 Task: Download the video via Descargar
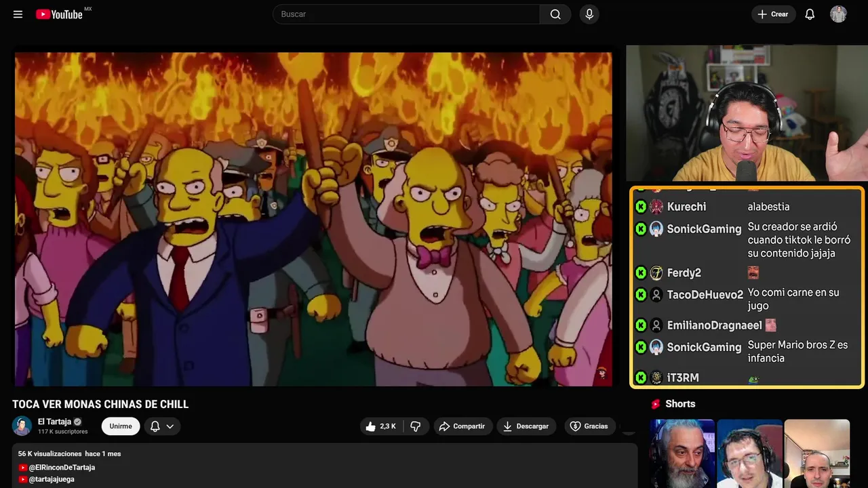click(526, 426)
